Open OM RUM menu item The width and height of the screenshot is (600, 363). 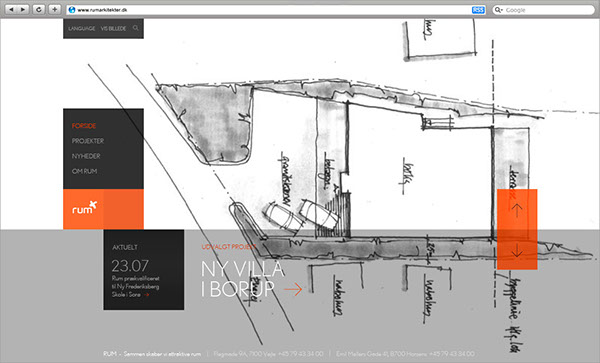coord(84,171)
